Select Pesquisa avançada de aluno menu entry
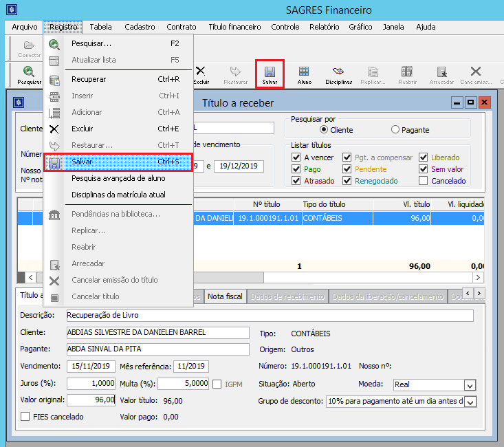 pyautogui.click(x=118, y=178)
